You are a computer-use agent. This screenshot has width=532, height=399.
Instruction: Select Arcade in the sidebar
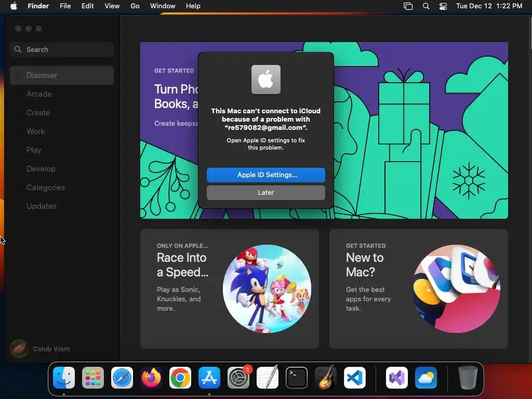point(62,94)
